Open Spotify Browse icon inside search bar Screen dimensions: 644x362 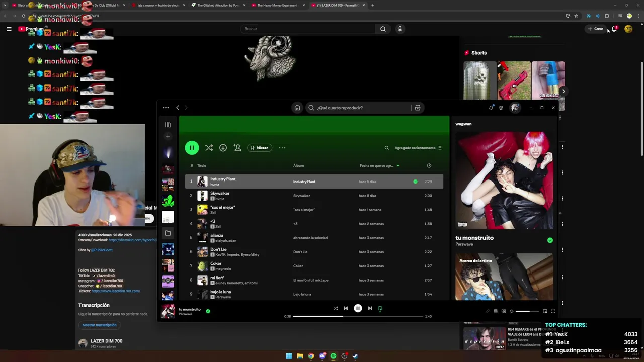(417, 108)
